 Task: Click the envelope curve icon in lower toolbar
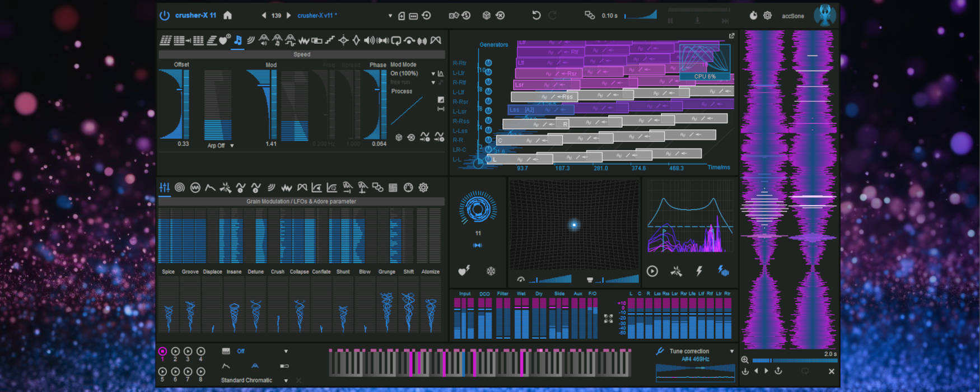[210, 188]
